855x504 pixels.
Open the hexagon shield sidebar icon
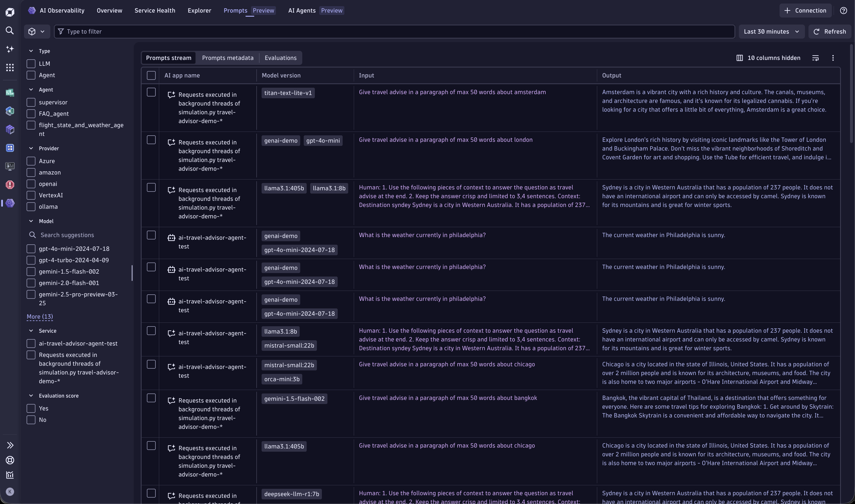coord(10,111)
